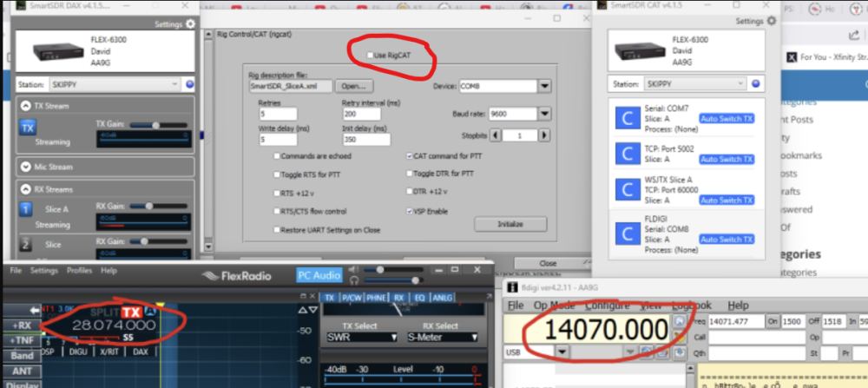Toggle the VSP Enable checkbox
The width and height of the screenshot is (868, 388).
(x=410, y=212)
